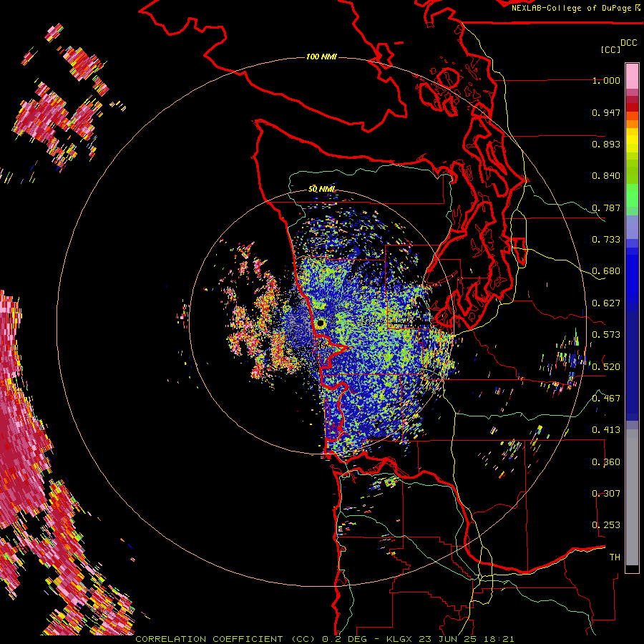Click the 100 NMI range ring label
Viewport: 644px width, 644px height.
(321, 57)
